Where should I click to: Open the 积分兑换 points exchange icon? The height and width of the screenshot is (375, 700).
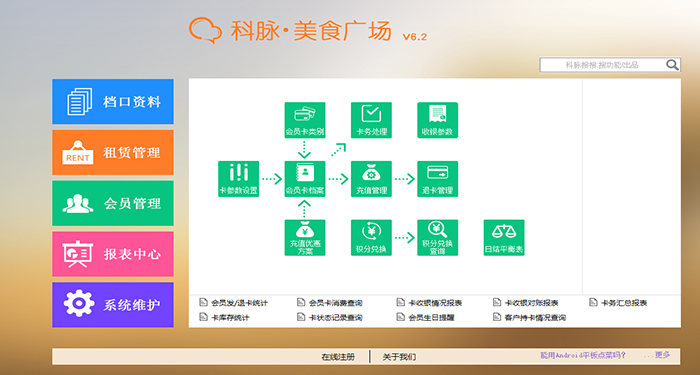[x=371, y=238]
